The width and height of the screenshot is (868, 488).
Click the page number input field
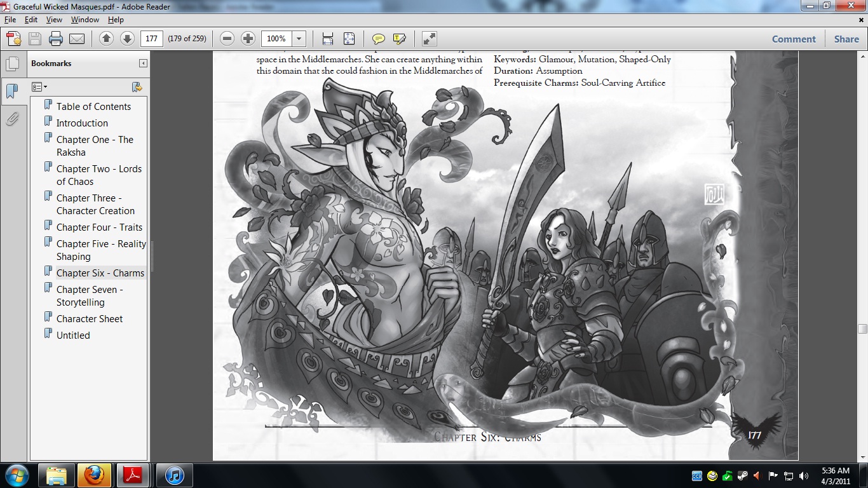(x=151, y=39)
